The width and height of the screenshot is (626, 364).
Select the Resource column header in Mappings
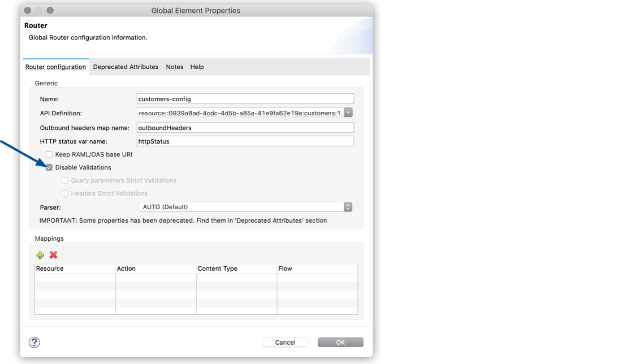tap(74, 268)
